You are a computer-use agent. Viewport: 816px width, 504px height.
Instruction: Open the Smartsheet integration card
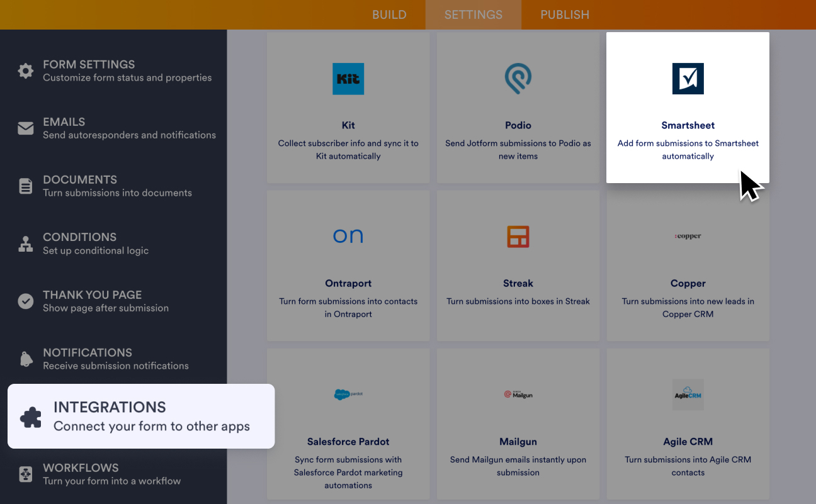[688, 107]
